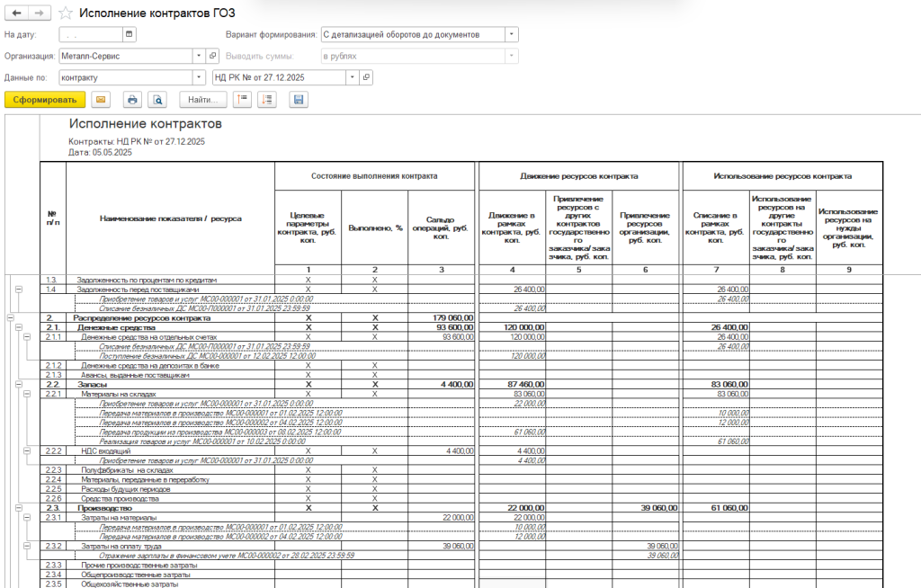Collapse row 2.1.1 Денежные средства на отдельных счетах
The height and width of the screenshot is (588, 921).
(27, 337)
